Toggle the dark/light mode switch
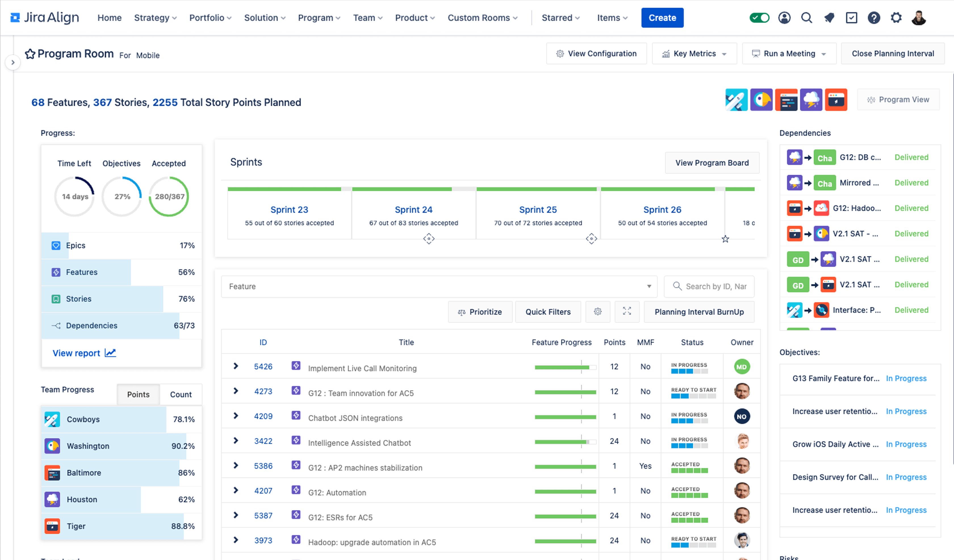 tap(759, 18)
